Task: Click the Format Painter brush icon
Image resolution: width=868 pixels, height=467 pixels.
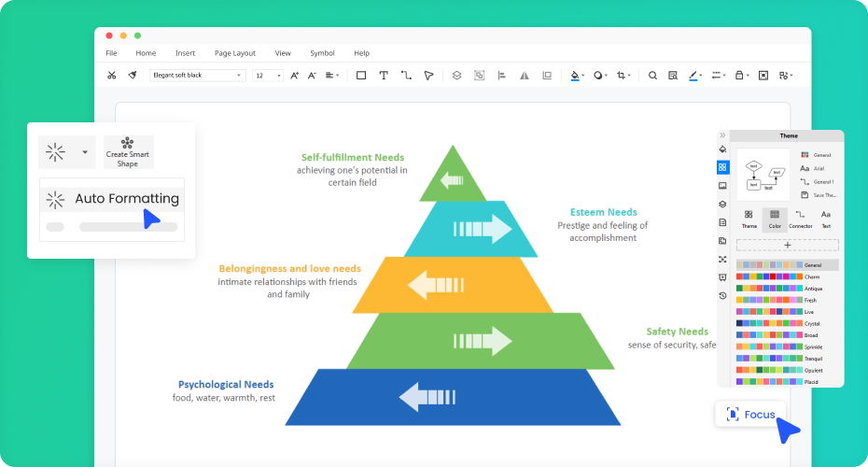Action: [x=133, y=76]
